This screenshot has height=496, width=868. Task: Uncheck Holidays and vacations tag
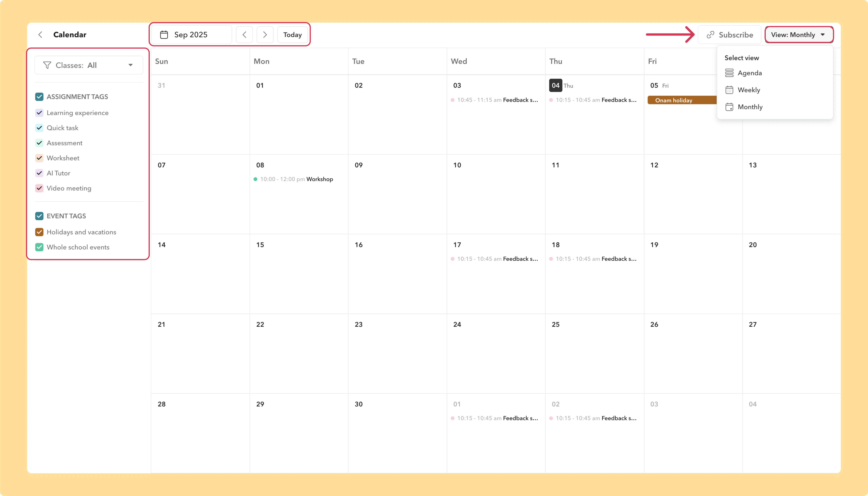[x=39, y=232]
